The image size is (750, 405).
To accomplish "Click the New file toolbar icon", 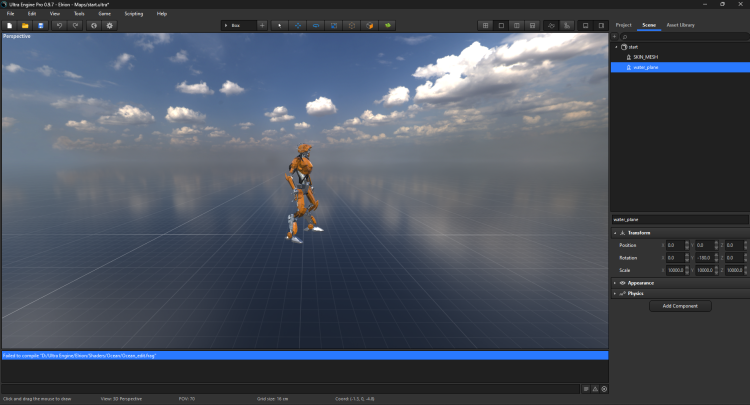I will tap(9, 25).
